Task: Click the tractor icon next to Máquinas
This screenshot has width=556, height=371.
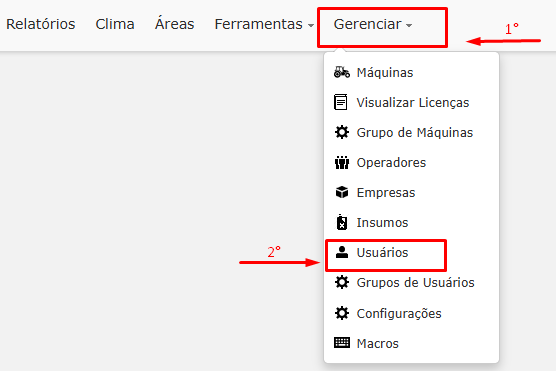Action: pyautogui.click(x=342, y=72)
